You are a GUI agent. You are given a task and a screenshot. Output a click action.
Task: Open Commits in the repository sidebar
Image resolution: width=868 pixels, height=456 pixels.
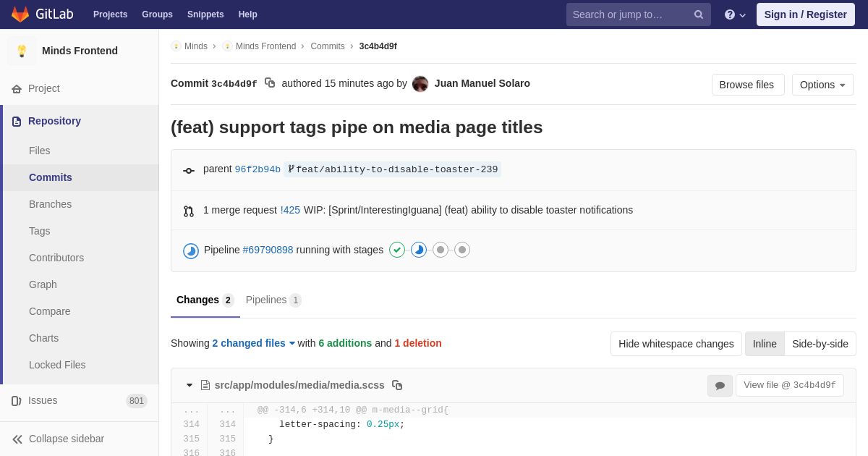coord(81,177)
